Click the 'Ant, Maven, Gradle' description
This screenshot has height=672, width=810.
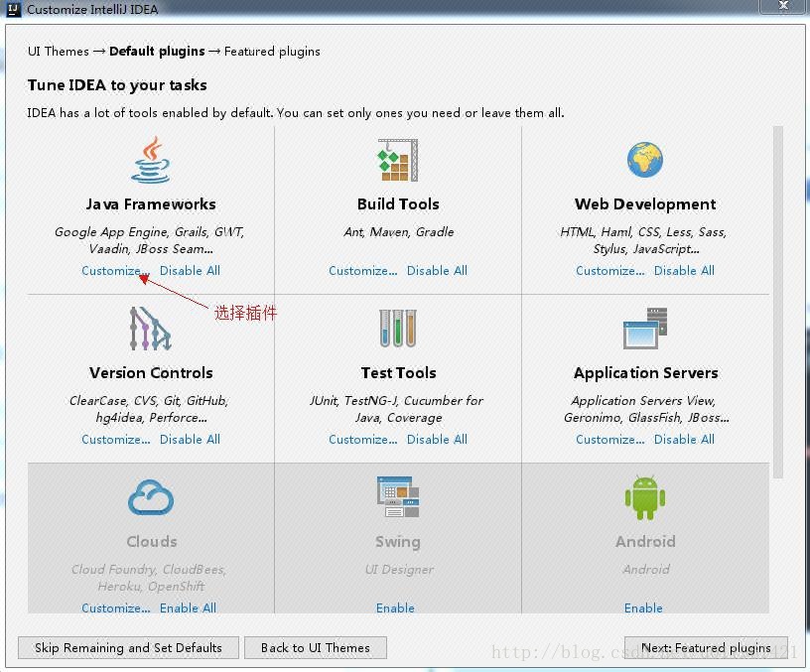pos(399,232)
